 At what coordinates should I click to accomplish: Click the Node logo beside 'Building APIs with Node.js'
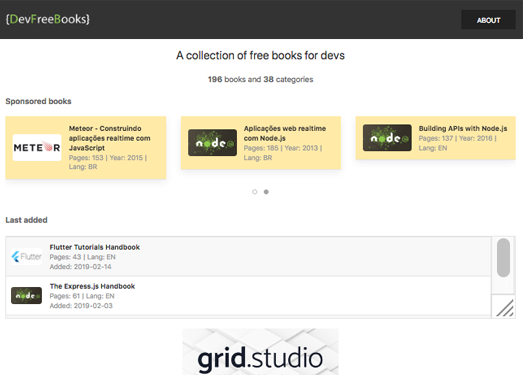[387, 138]
